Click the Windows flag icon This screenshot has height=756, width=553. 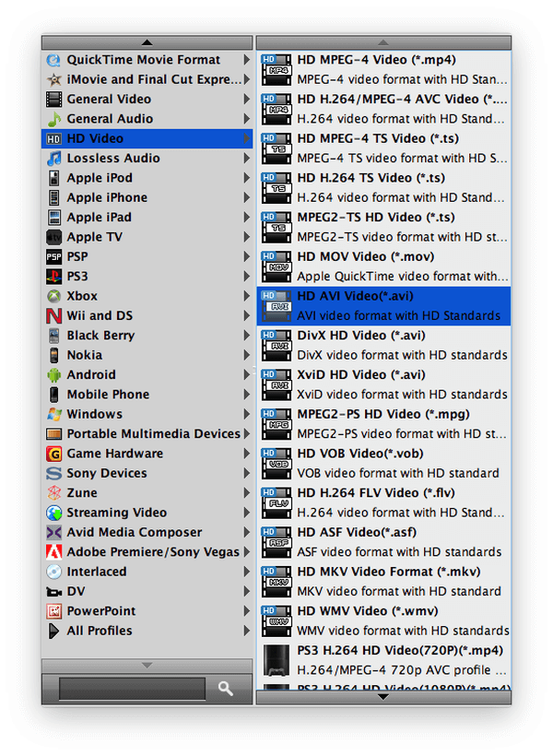(x=53, y=414)
